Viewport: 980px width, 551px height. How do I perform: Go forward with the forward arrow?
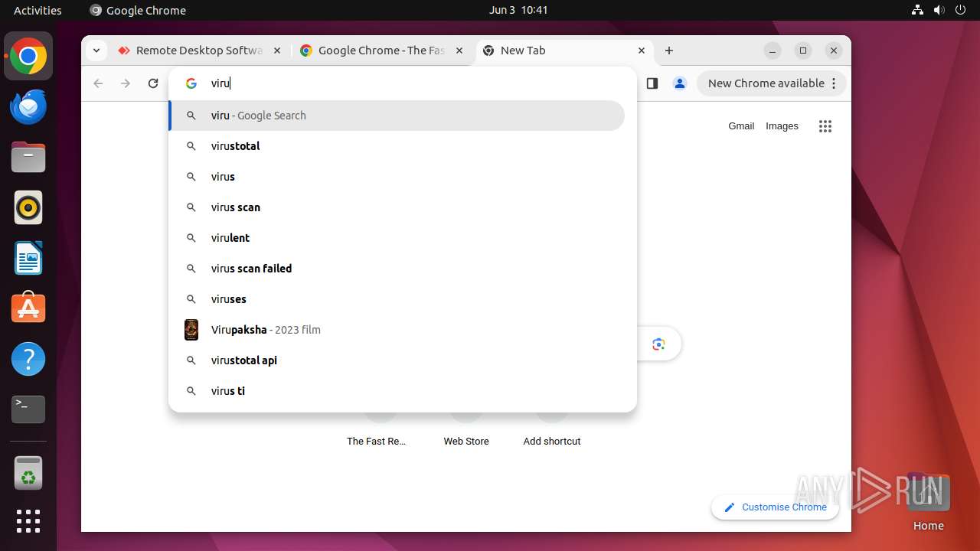point(126,83)
